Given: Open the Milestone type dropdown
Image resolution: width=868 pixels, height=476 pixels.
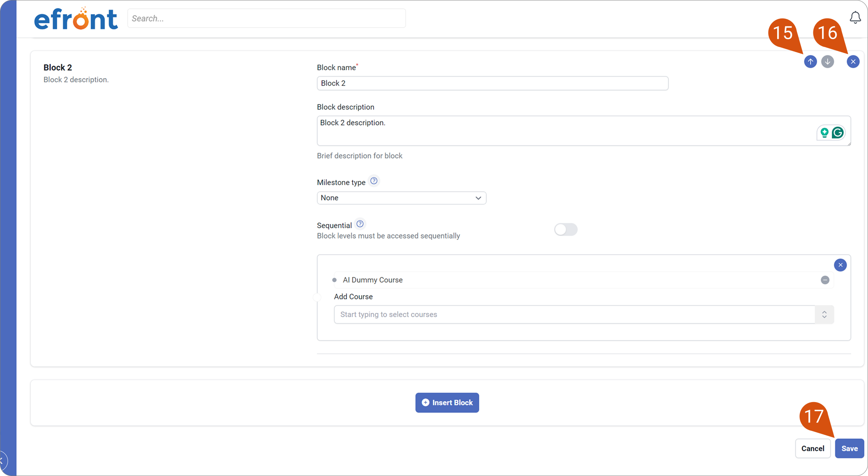Looking at the screenshot, I should coord(402,198).
